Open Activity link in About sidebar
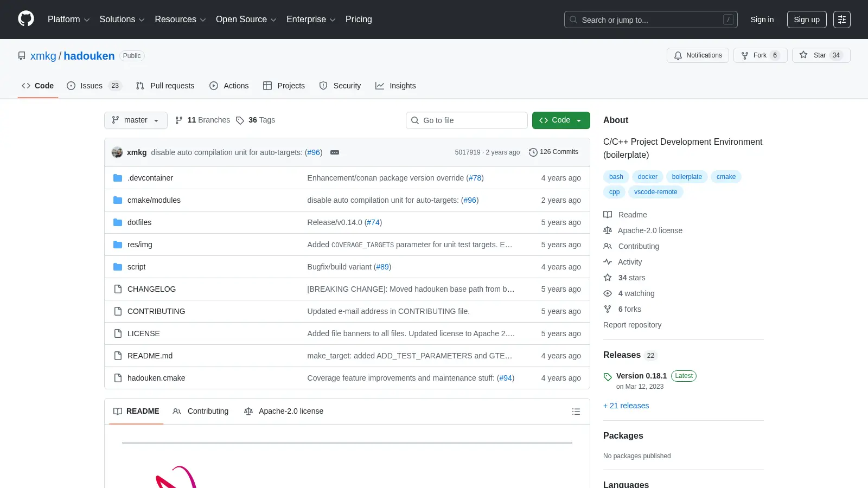Viewport: 868px width, 488px height. point(623,262)
